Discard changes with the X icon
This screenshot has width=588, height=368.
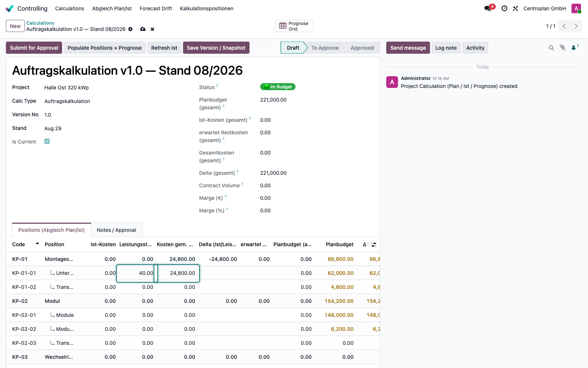click(x=153, y=29)
